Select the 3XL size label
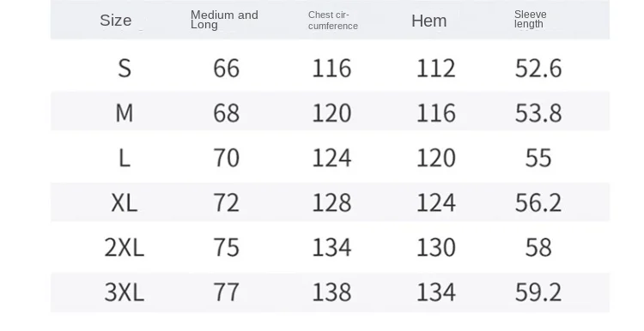Viewport: 644px width, 331px height. (125, 292)
